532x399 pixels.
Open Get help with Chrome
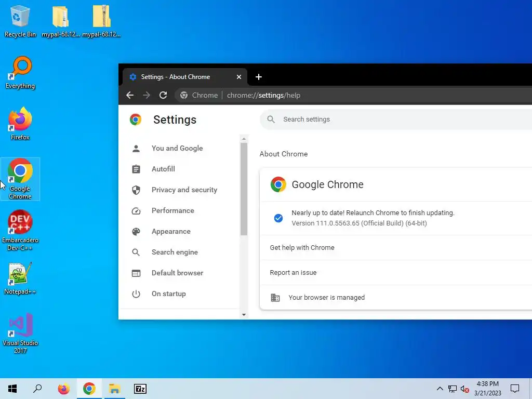pos(396,248)
